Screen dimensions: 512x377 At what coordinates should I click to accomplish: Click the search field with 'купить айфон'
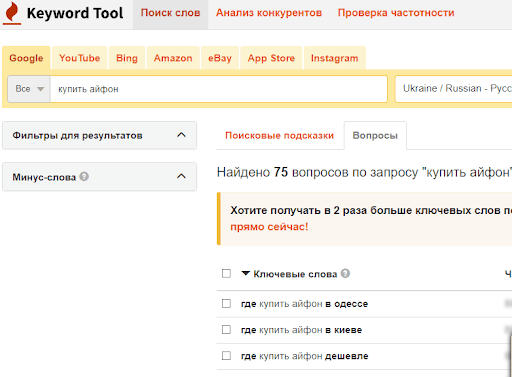219,89
